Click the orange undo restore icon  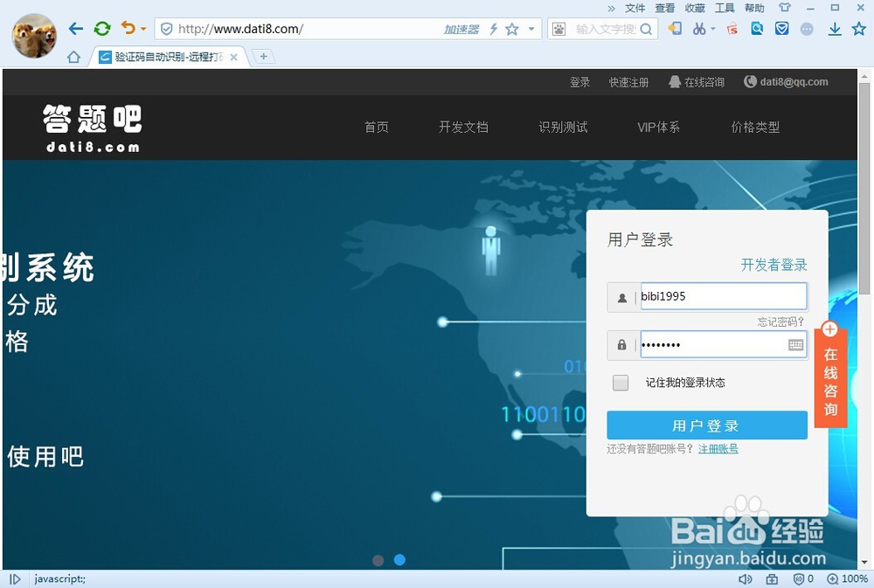[x=128, y=28]
